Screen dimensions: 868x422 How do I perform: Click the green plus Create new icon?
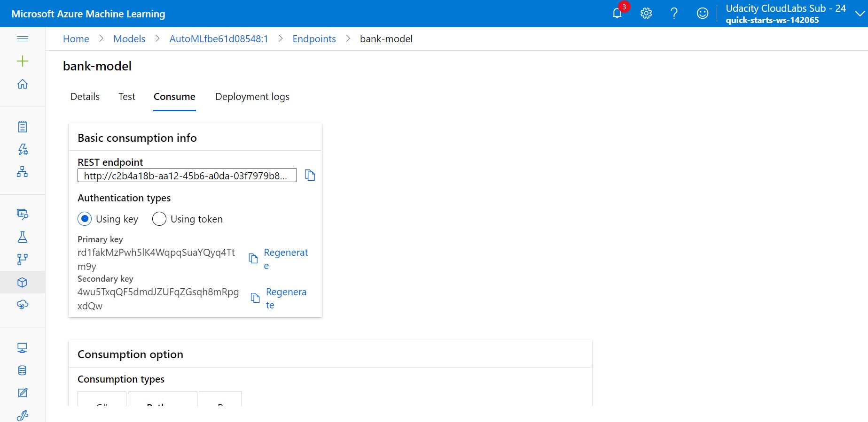tap(23, 61)
